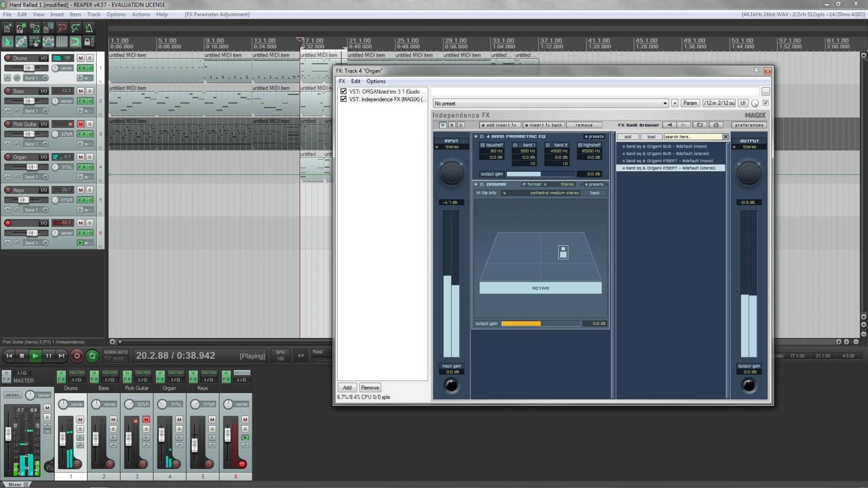Viewport: 868px width, 488px height.
Task: Open the Insert menu
Action: [57, 14]
